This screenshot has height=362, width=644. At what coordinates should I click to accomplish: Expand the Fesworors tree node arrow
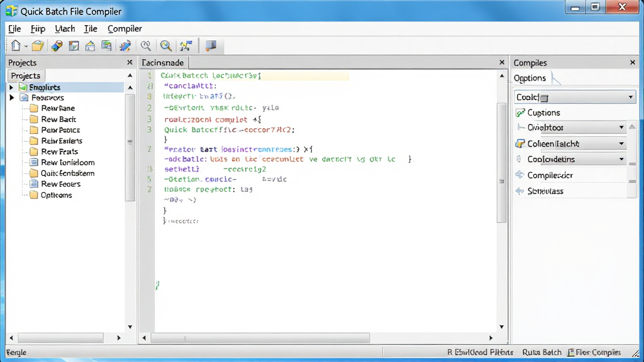tap(11, 97)
